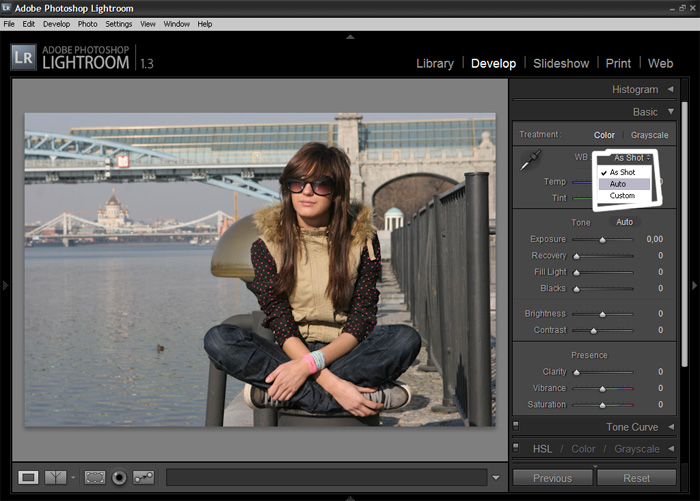The height and width of the screenshot is (501, 700).
Task: Click the Exposure slider handle
Action: tap(602, 240)
